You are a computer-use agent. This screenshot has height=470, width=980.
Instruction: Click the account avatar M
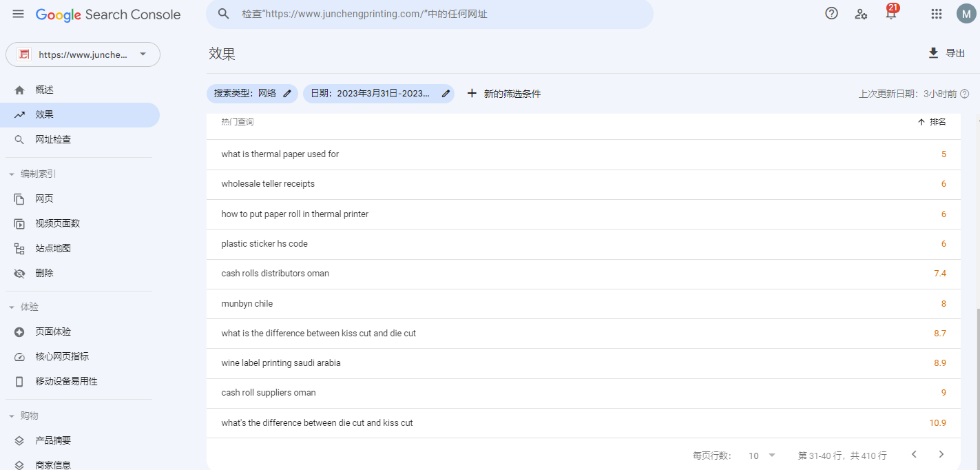[966, 14]
